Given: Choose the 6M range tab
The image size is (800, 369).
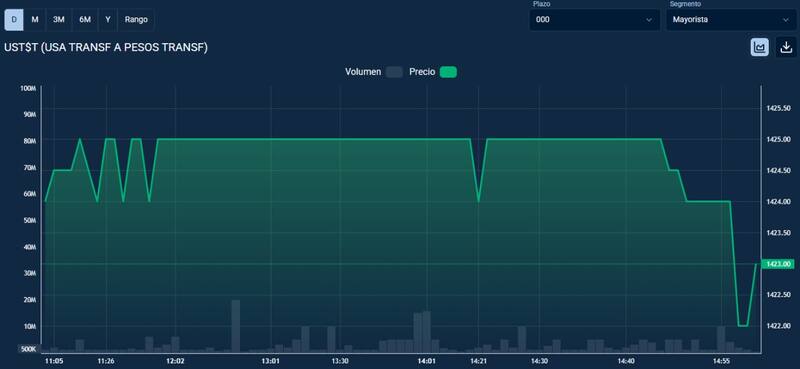Looking at the screenshot, I should click(85, 20).
